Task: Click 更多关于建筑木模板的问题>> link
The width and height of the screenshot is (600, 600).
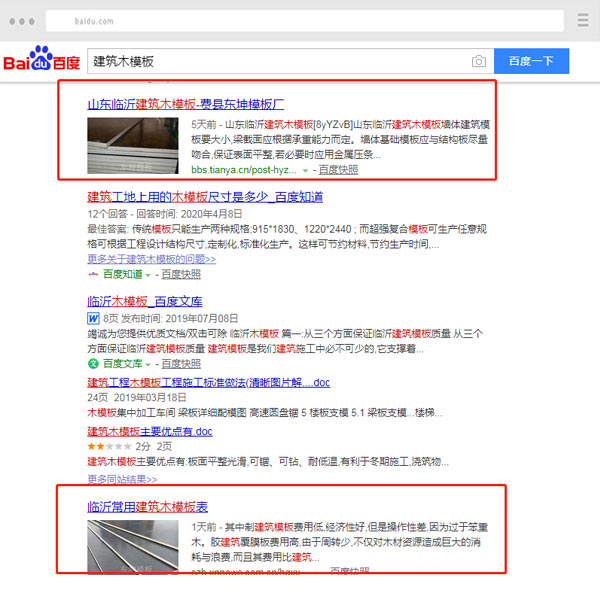Action: (x=152, y=259)
